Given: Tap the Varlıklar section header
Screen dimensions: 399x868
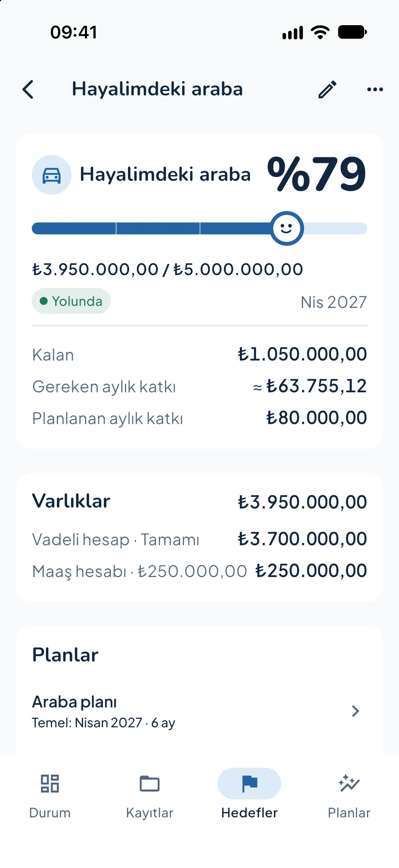Looking at the screenshot, I should point(71,501).
